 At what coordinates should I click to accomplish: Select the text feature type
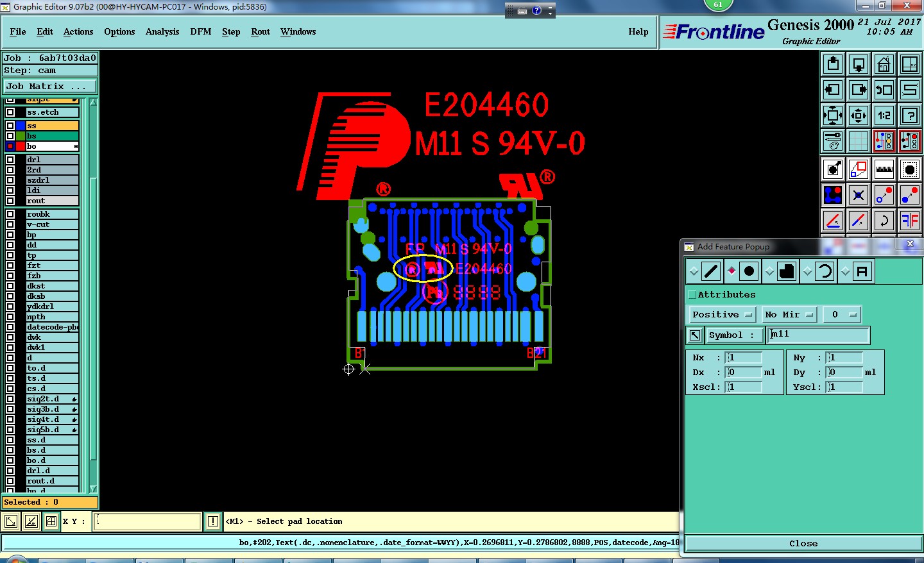point(862,271)
